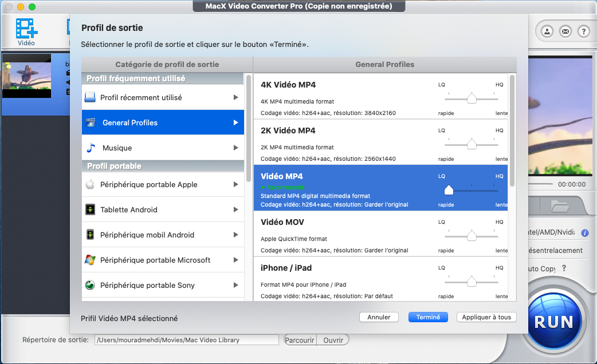Click the Ouvrir button
Viewport: 597px width, 364px height.
(x=333, y=340)
